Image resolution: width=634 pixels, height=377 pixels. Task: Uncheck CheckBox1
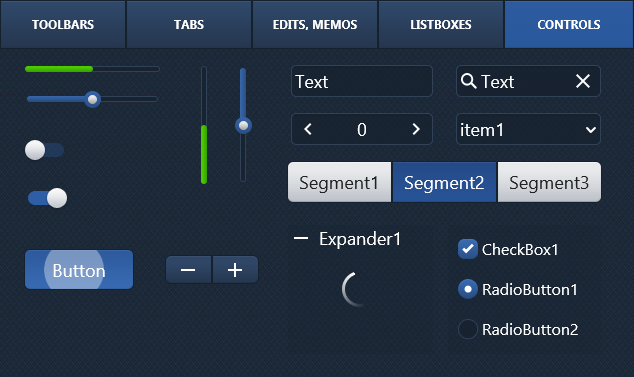coord(468,249)
